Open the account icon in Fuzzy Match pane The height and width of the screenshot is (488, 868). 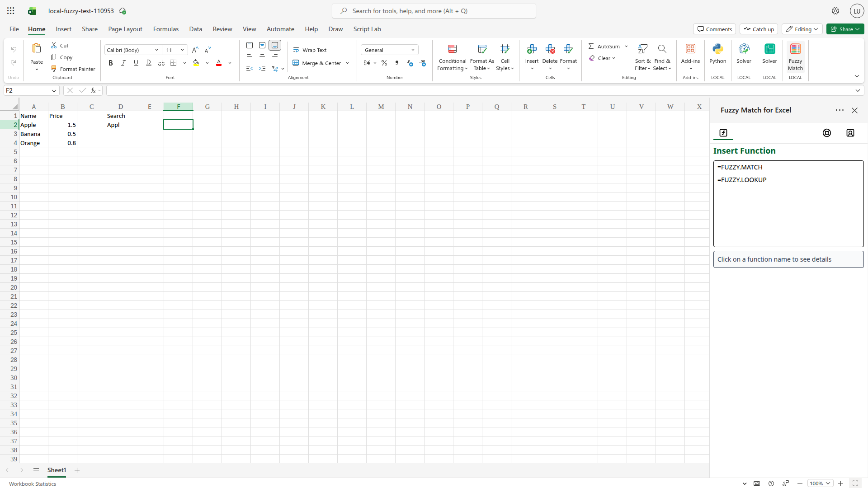coord(850,133)
